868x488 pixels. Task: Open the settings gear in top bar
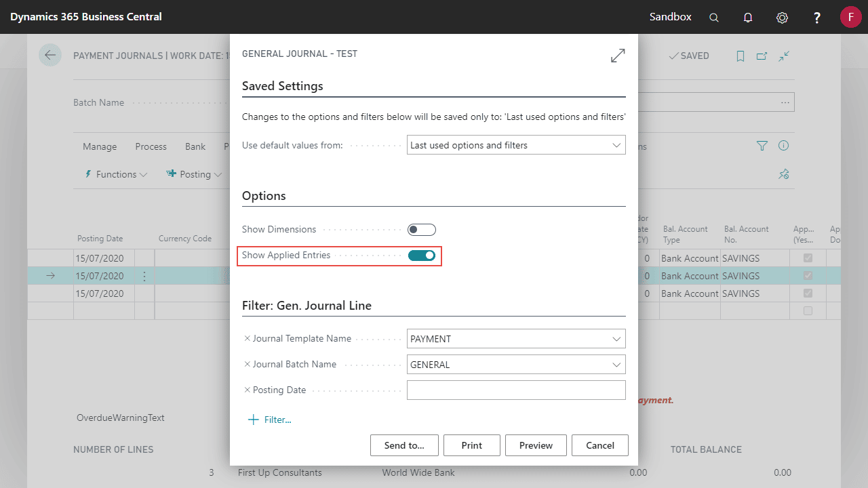[782, 18]
